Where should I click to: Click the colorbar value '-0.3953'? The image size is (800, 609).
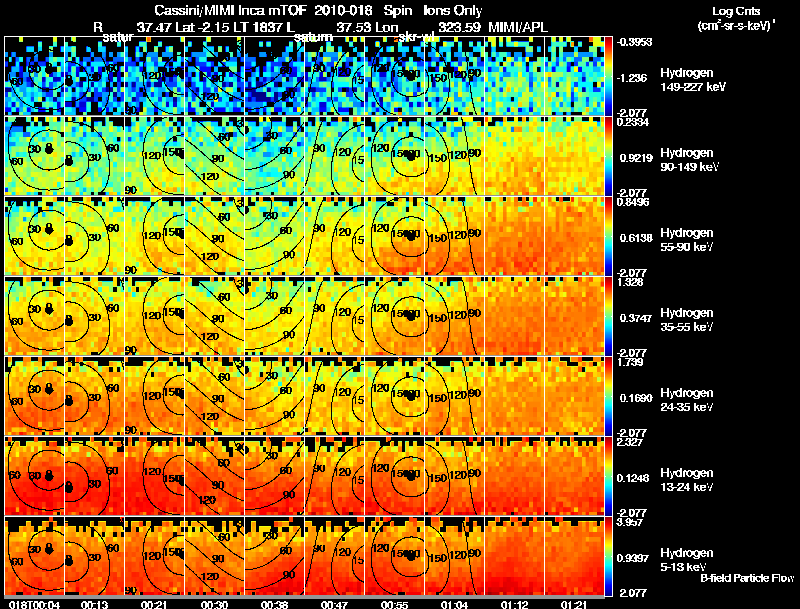635,42
